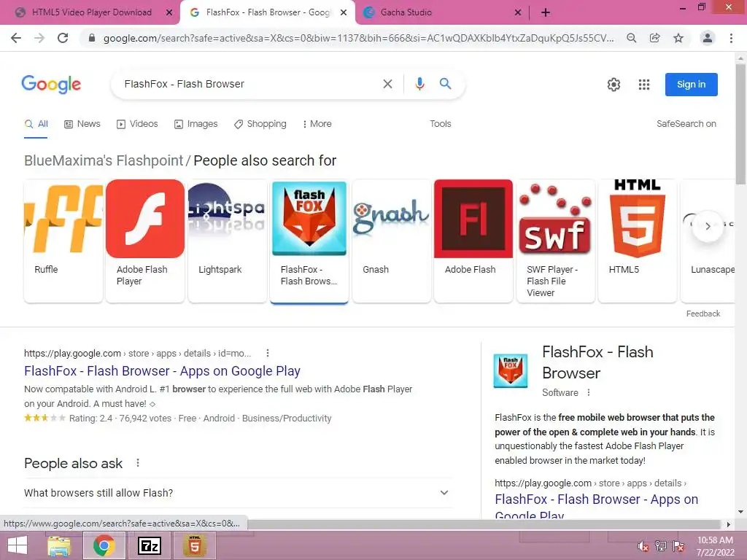The image size is (747, 560).
Task: Switch to Chrome in the taskbar
Action: 104,545
